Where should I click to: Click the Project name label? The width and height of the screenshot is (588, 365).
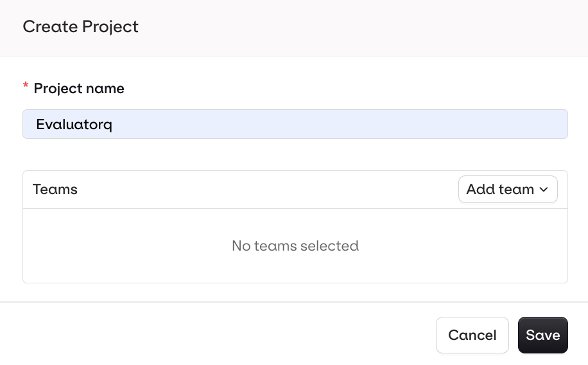[79, 89]
